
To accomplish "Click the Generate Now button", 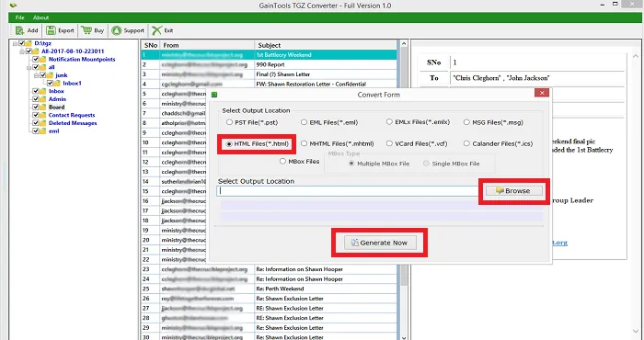I will (380, 243).
